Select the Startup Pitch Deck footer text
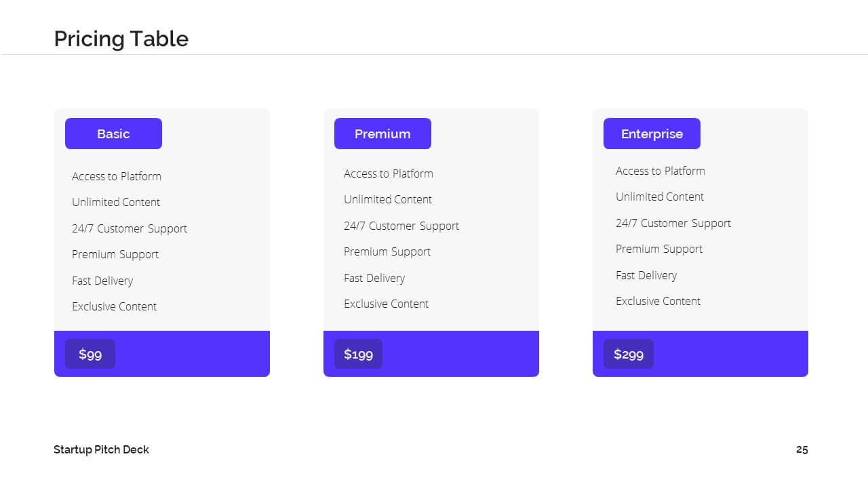Screen dimensions: 868x488 102,449
